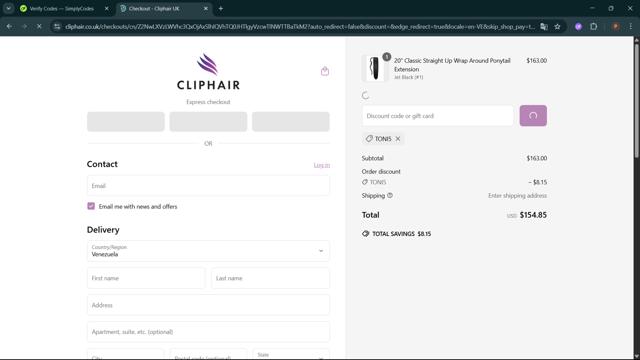Click the Express checkout label
640x360 pixels.
208,102
